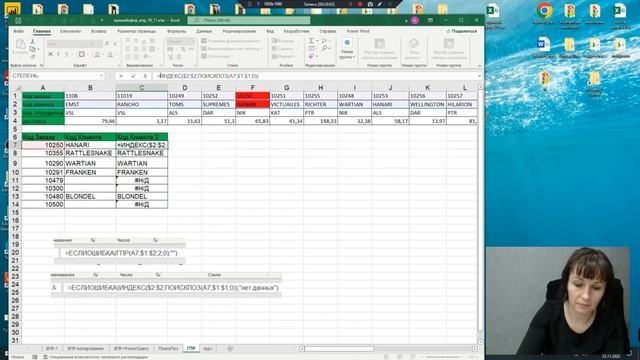The width and height of the screenshot is (640, 360).
Task: Click the Increase font size icon
Action: [107, 43]
